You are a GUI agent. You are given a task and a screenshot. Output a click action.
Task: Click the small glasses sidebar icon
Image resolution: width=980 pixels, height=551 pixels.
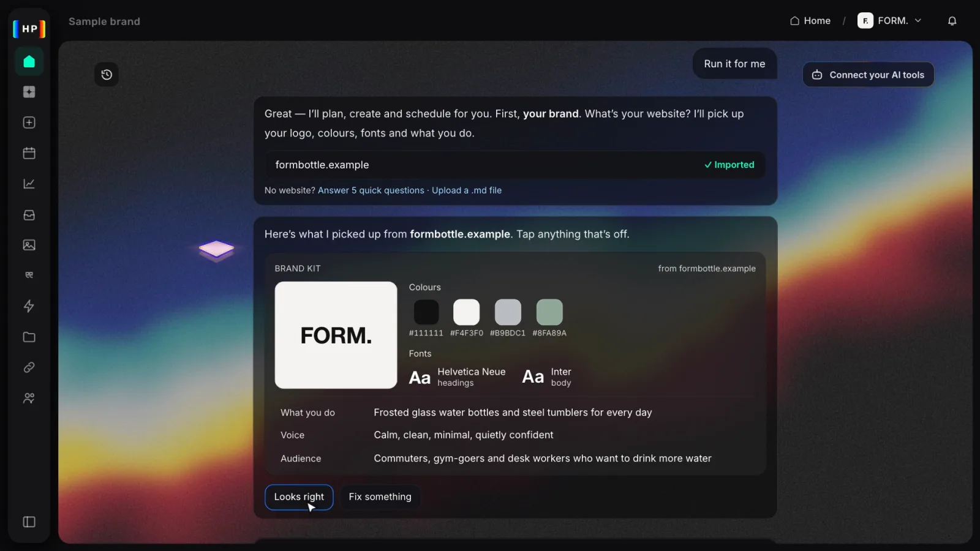[29, 275]
